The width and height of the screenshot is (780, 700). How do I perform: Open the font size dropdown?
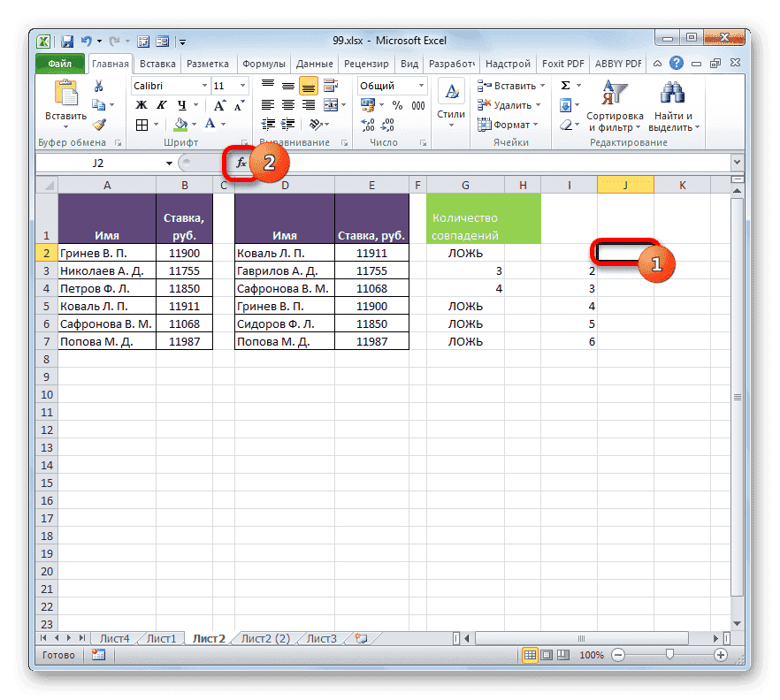[242, 85]
